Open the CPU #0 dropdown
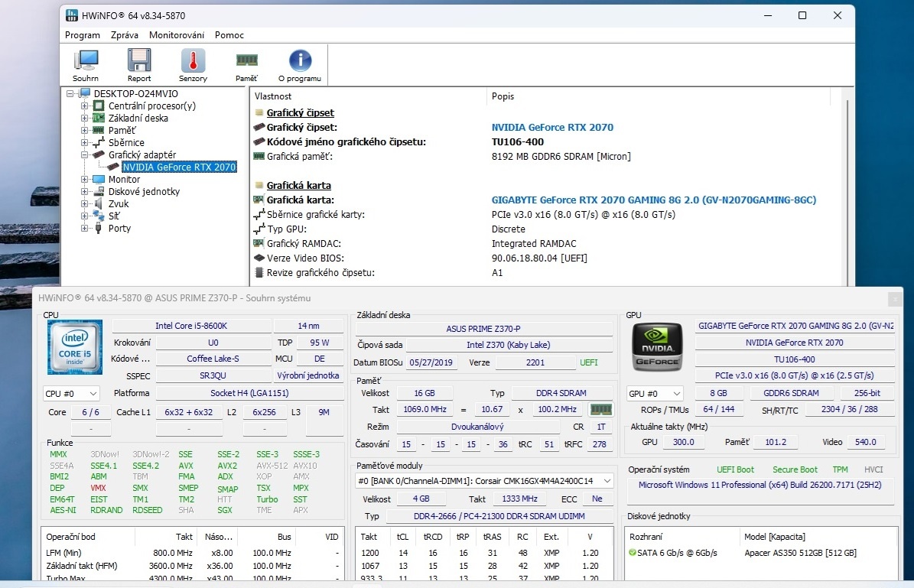Viewport: 914px width, 588px height. tap(71, 393)
